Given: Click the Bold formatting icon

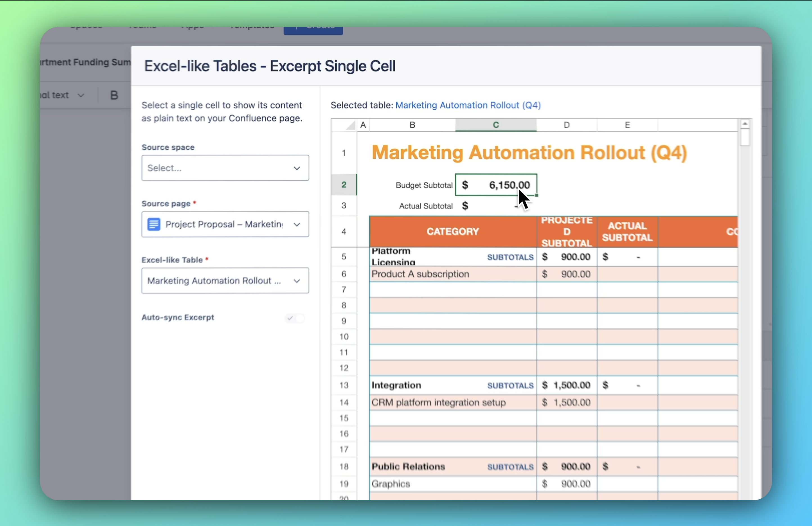Looking at the screenshot, I should [114, 95].
